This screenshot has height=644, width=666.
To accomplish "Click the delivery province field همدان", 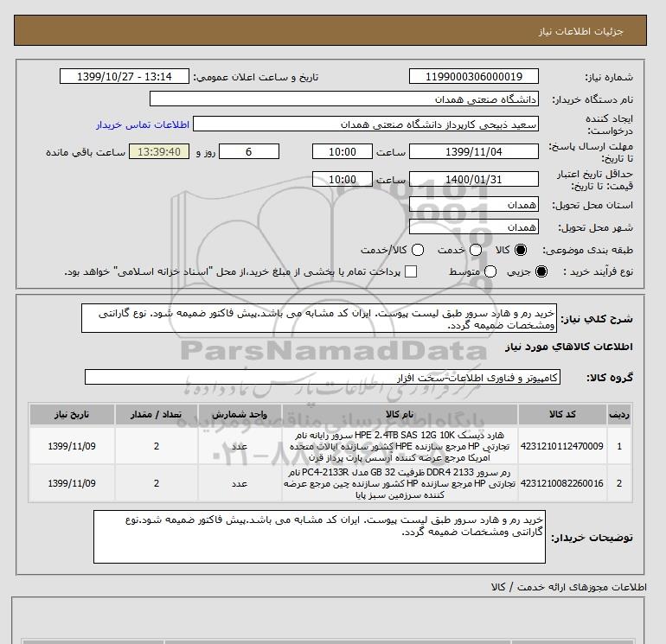I will [474, 205].
